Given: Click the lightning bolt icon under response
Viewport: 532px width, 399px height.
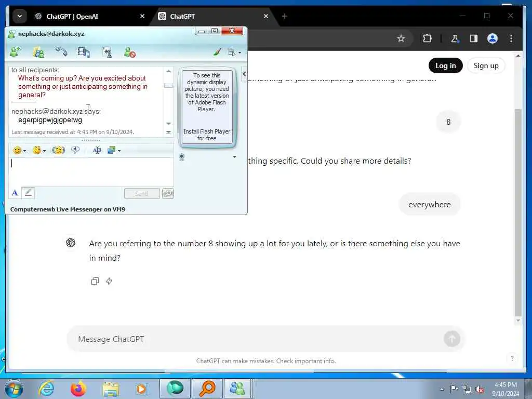Looking at the screenshot, I should point(109,281).
